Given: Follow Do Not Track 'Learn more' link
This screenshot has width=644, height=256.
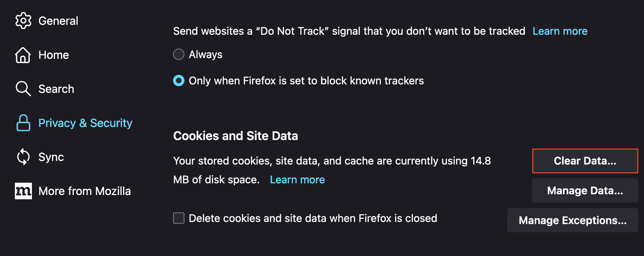Looking at the screenshot, I should click(x=560, y=31).
